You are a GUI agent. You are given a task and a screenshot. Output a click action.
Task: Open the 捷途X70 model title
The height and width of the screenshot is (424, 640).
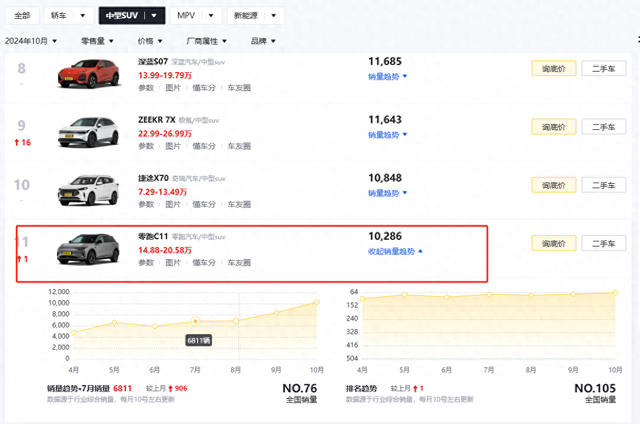pyautogui.click(x=153, y=178)
